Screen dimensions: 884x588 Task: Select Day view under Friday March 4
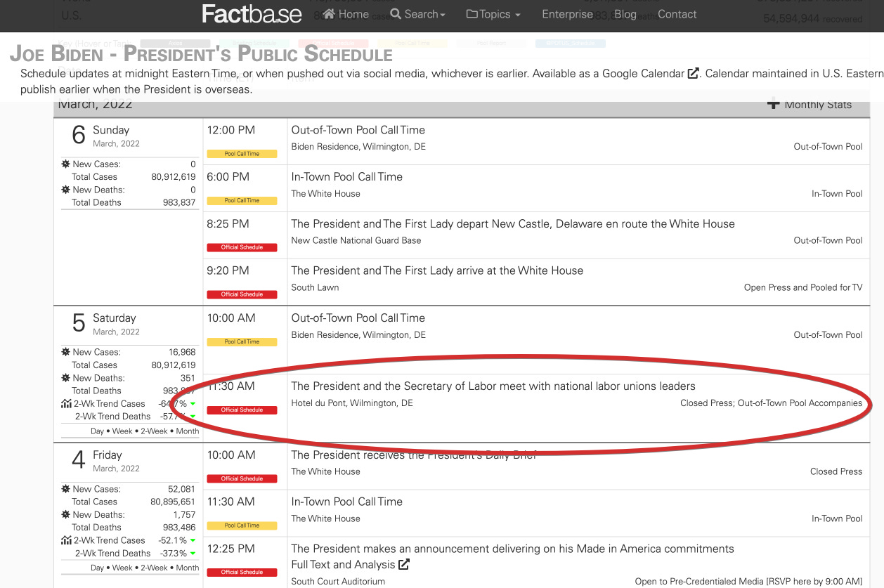(x=97, y=568)
